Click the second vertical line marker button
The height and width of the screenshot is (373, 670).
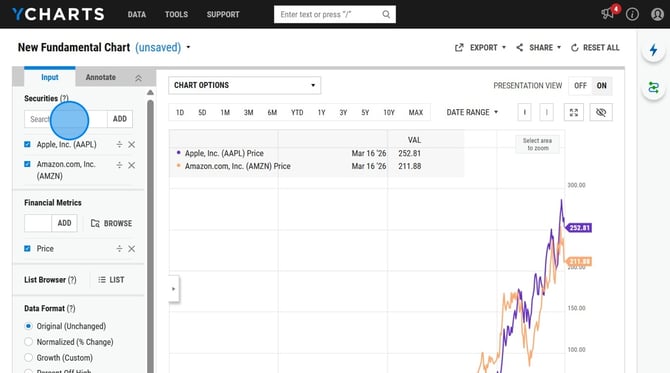[547, 112]
